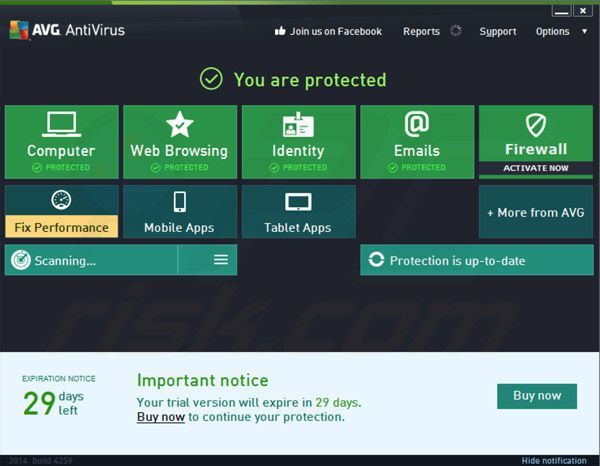The image size is (600, 466).
Task: Click the Scanning... button
Action: pos(91,260)
